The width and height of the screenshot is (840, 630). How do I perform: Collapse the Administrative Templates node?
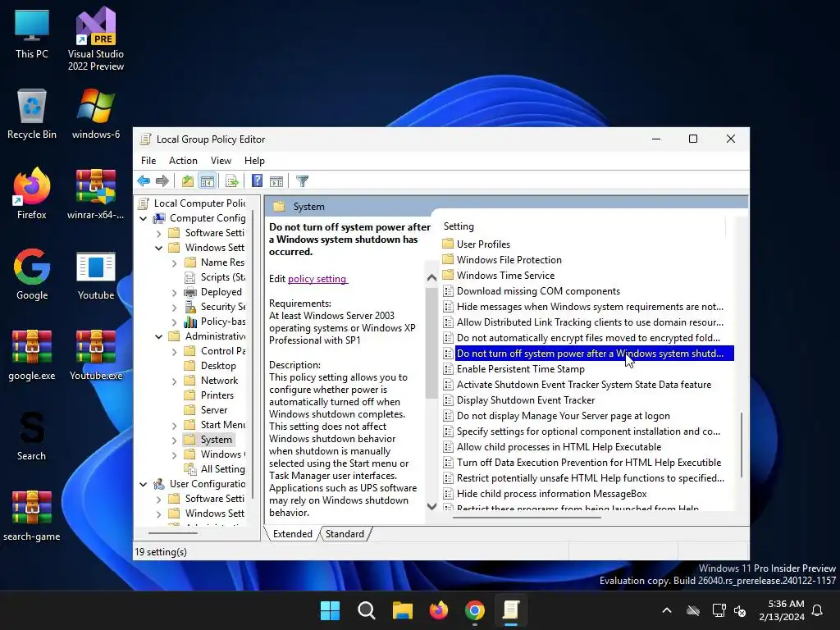click(158, 337)
